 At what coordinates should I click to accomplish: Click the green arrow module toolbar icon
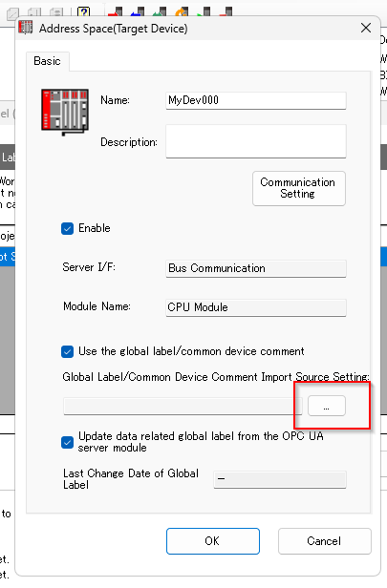pyautogui.click(x=160, y=11)
